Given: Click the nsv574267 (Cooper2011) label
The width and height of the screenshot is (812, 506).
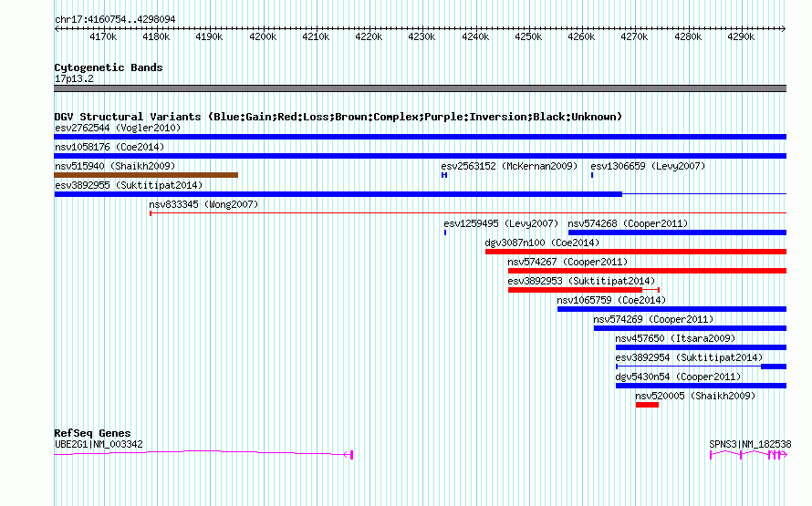Looking at the screenshot, I should (x=567, y=262).
